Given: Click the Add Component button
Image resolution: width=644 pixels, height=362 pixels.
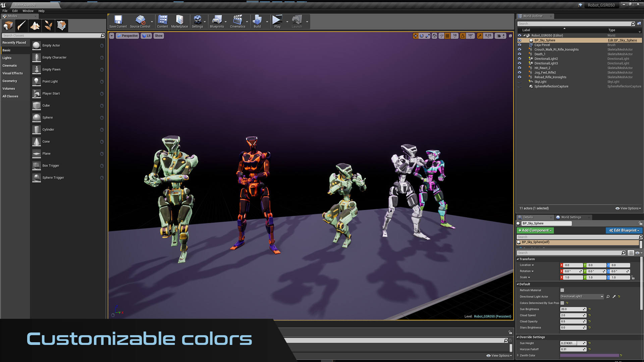Looking at the screenshot, I should [x=535, y=231].
